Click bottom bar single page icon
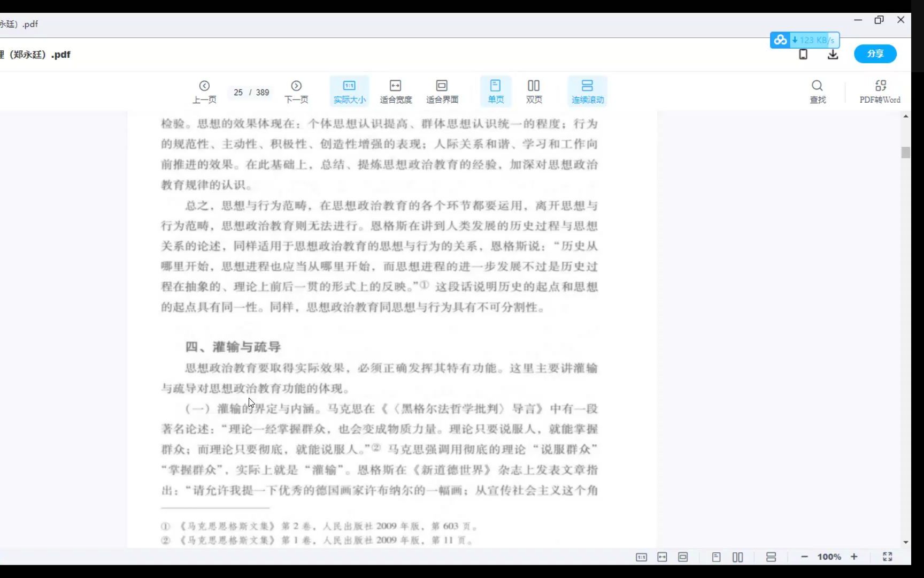The width and height of the screenshot is (924, 578). 717,557
